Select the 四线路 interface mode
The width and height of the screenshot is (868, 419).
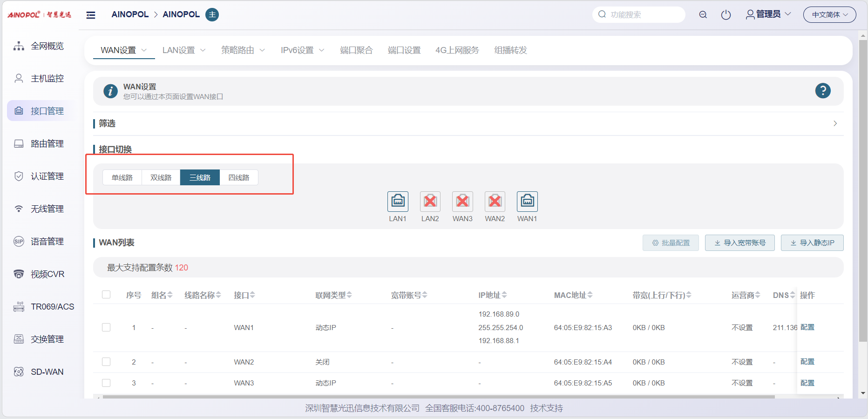[x=238, y=177]
